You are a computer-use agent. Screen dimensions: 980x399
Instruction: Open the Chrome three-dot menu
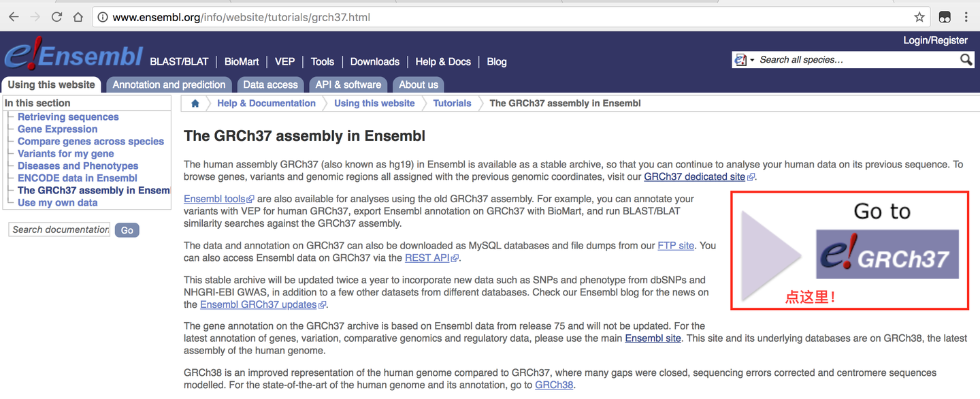(966, 17)
